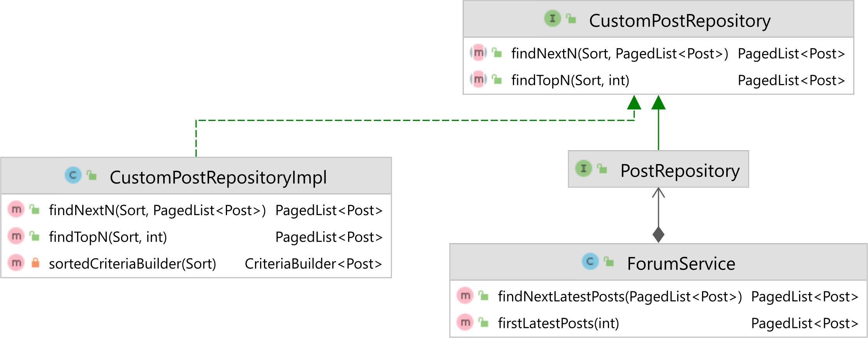
Task: Click the dashed green implements edge from CustomPostRepositoryImpl
Action: 415,121
